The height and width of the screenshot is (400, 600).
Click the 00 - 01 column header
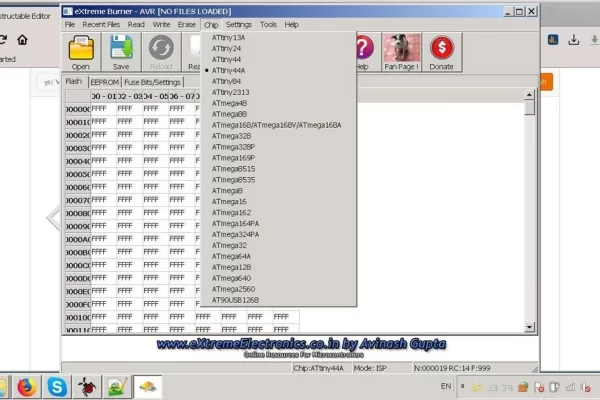pyautogui.click(x=103, y=96)
